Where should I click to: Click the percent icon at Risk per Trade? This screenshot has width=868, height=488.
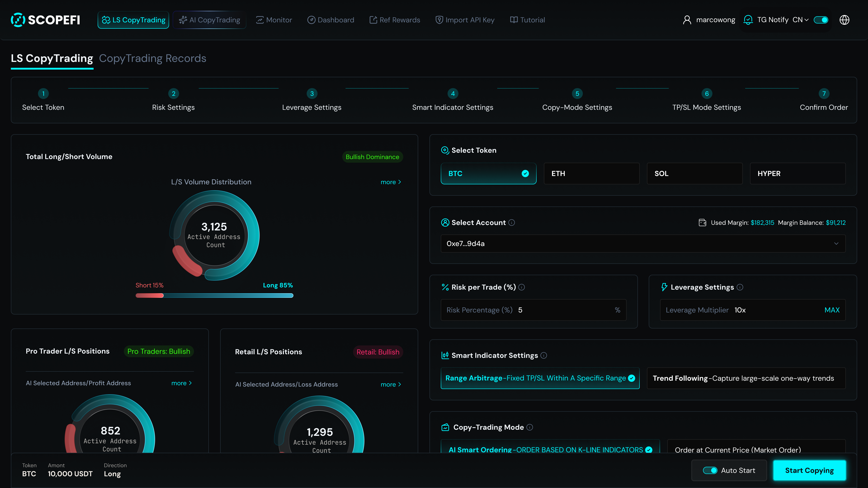(x=445, y=287)
